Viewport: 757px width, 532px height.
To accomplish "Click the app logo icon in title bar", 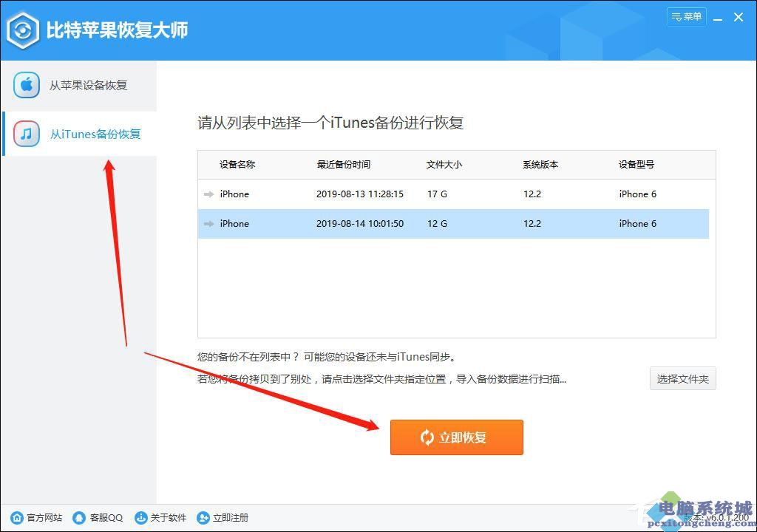I will 23,30.
